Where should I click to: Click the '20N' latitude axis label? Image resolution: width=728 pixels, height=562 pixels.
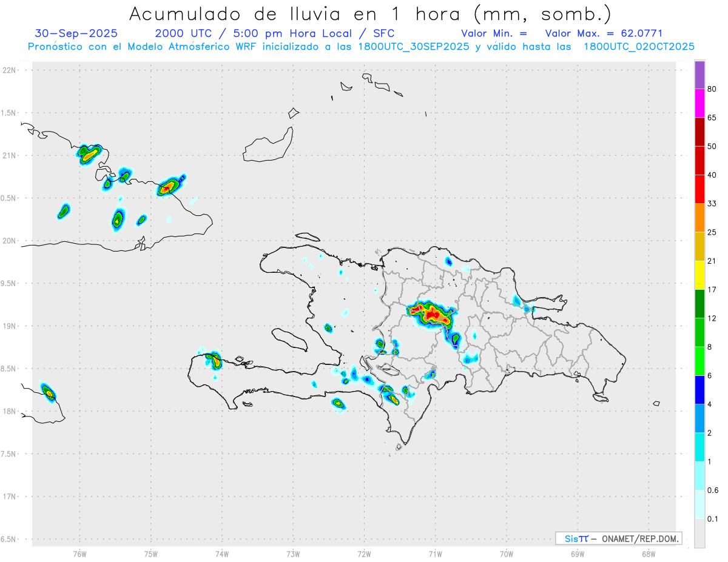pos(10,241)
